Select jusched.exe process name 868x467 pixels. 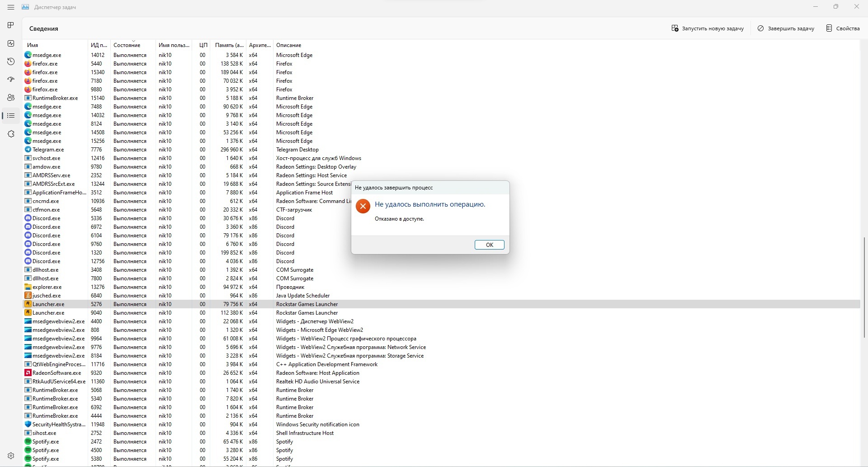(47, 296)
